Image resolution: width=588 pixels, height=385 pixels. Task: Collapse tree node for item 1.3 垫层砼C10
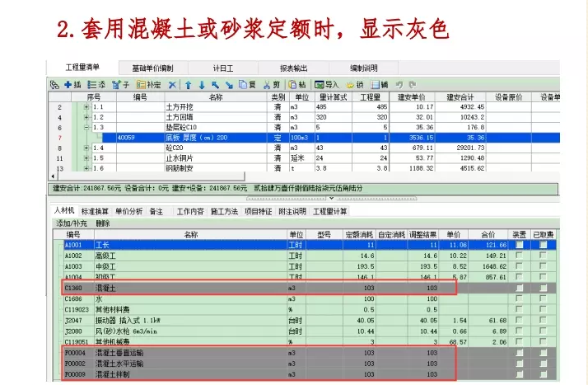coord(86,128)
